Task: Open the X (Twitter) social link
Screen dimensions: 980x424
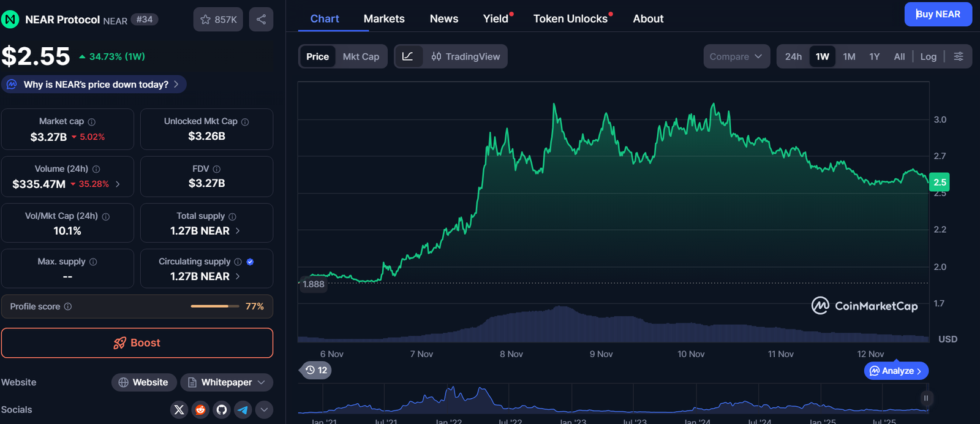Action: click(179, 410)
